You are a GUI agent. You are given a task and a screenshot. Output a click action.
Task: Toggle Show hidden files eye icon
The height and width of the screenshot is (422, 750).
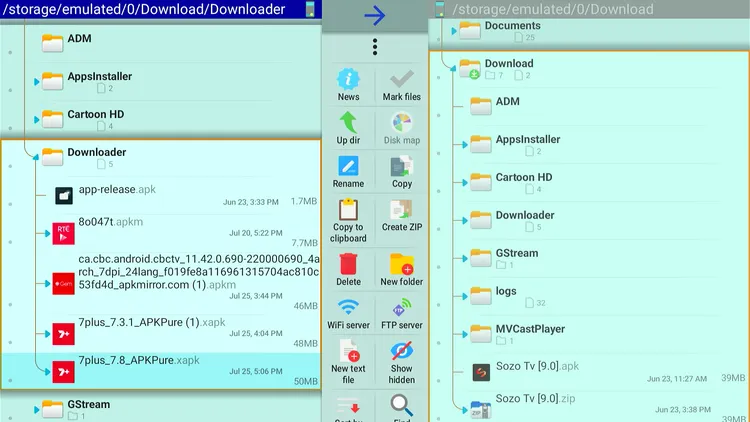(x=402, y=351)
